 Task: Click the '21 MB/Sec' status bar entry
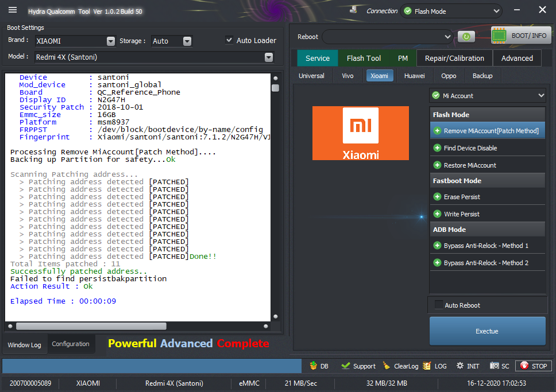point(301,383)
